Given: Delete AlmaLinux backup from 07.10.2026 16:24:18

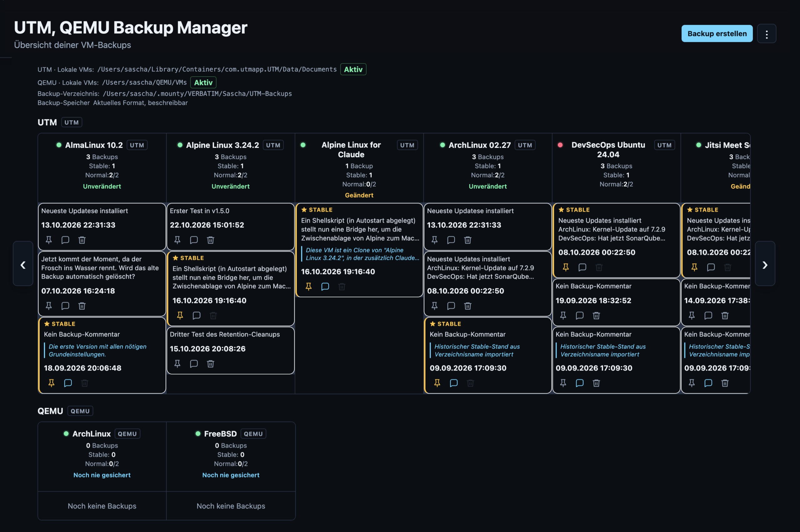Looking at the screenshot, I should [x=82, y=306].
